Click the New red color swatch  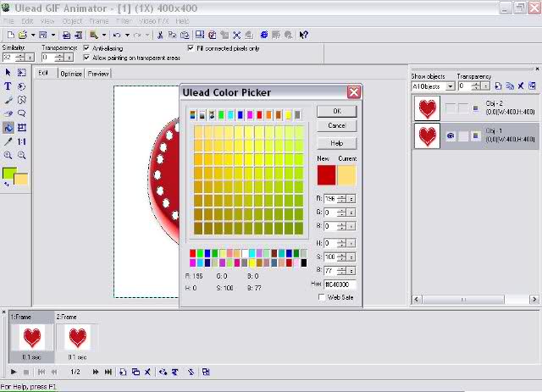pos(326,175)
